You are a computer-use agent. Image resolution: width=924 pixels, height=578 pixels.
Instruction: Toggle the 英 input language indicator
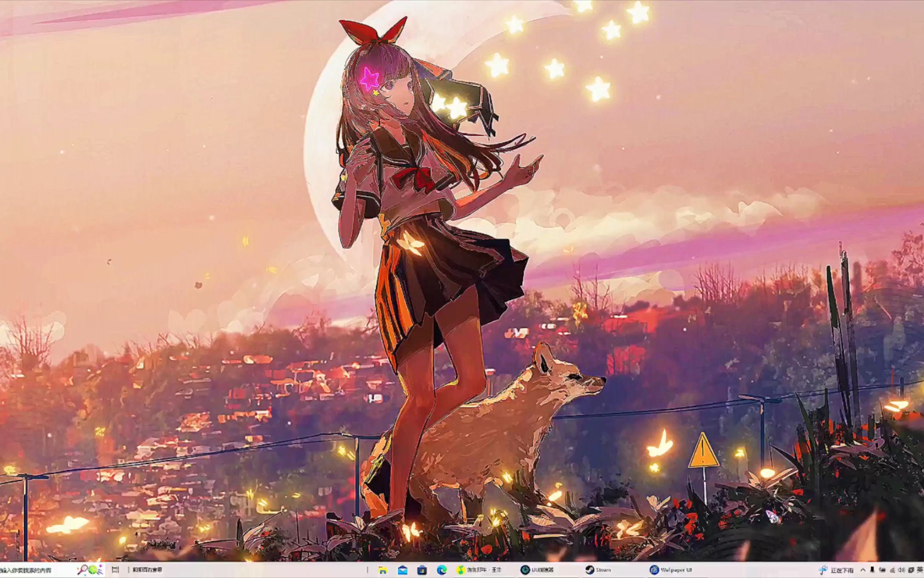920,571
